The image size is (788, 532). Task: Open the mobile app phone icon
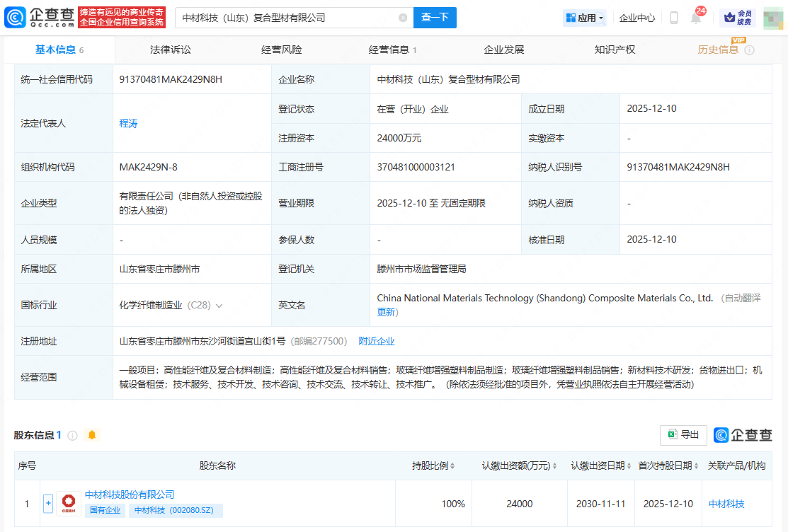(x=674, y=18)
